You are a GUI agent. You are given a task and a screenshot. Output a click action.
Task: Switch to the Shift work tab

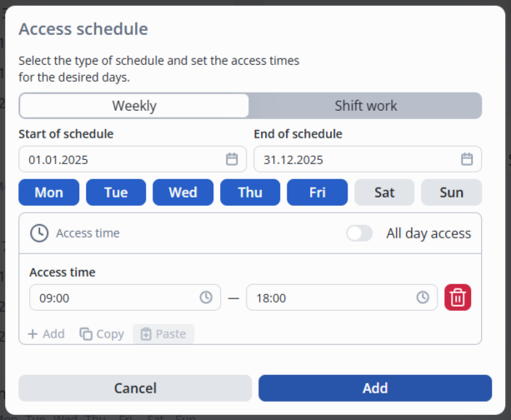(365, 106)
